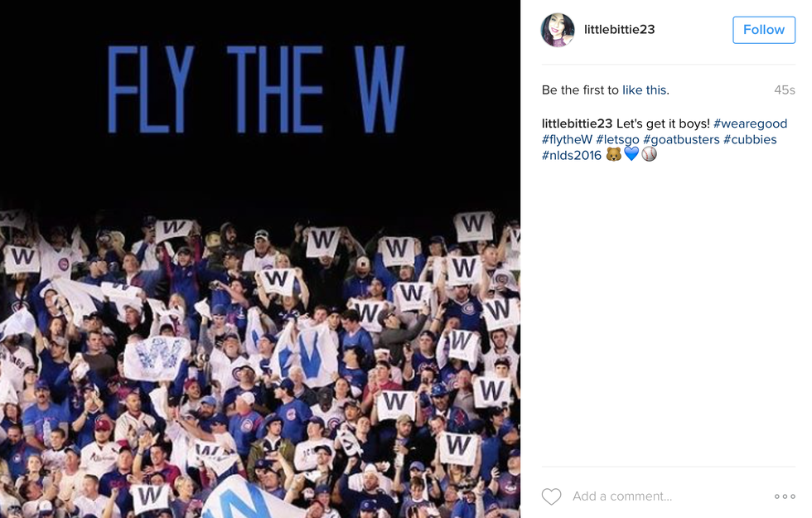Click the 45s post timestamp
The height and width of the screenshot is (518, 812).
pos(784,90)
